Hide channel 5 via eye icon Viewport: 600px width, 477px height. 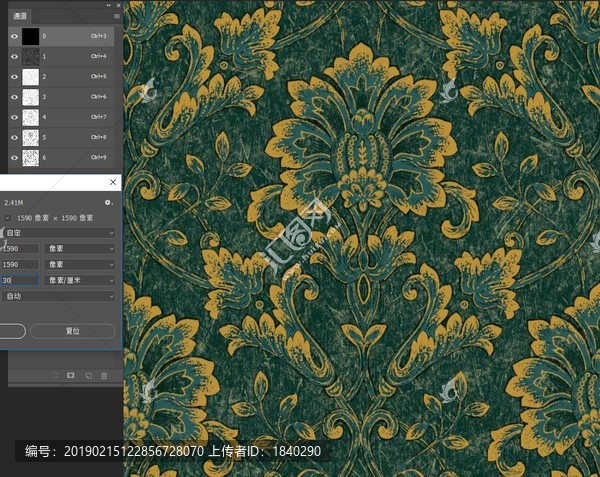pyautogui.click(x=15, y=137)
